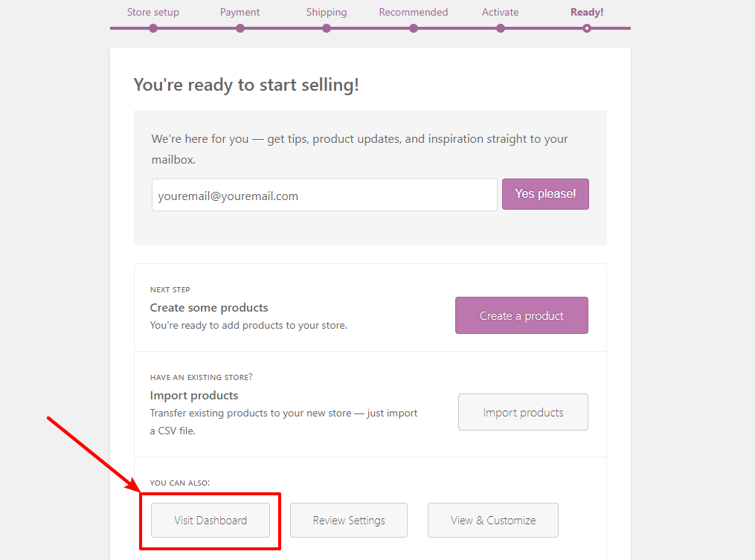
Task: Click the Activate step dot
Action: point(501,28)
